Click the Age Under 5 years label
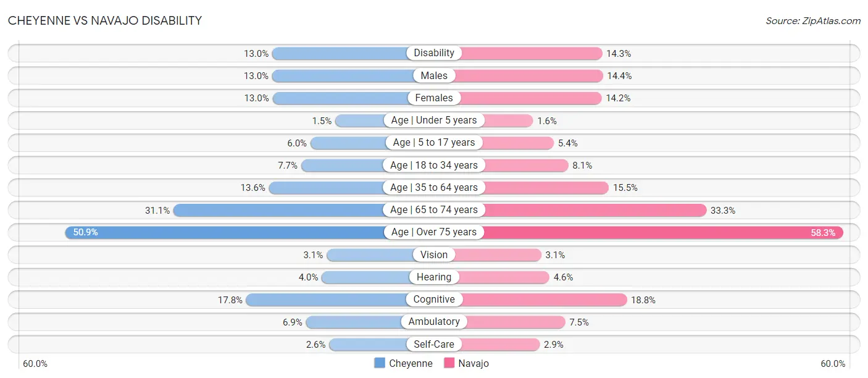This screenshot has height=378, width=868. coord(434,120)
